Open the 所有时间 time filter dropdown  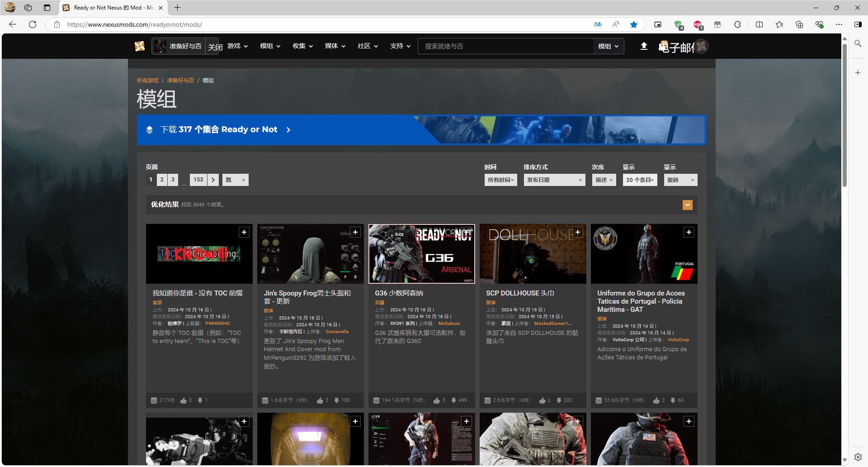coord(500,180)
